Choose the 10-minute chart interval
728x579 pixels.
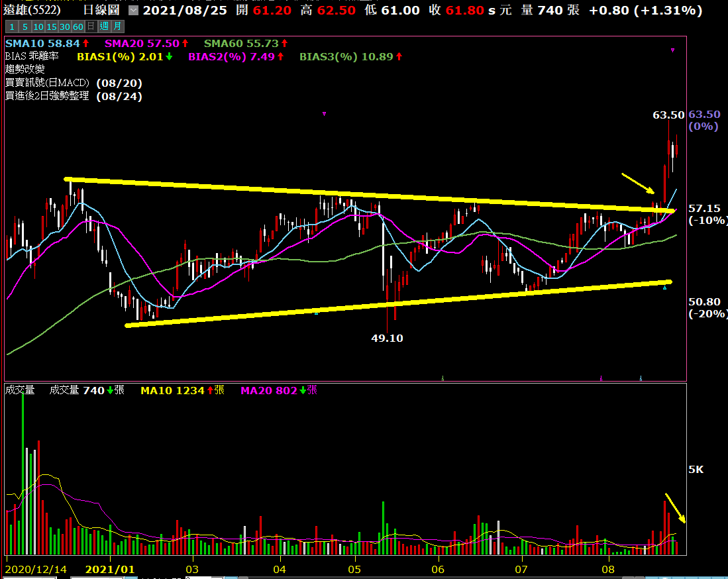pos(38,26)
